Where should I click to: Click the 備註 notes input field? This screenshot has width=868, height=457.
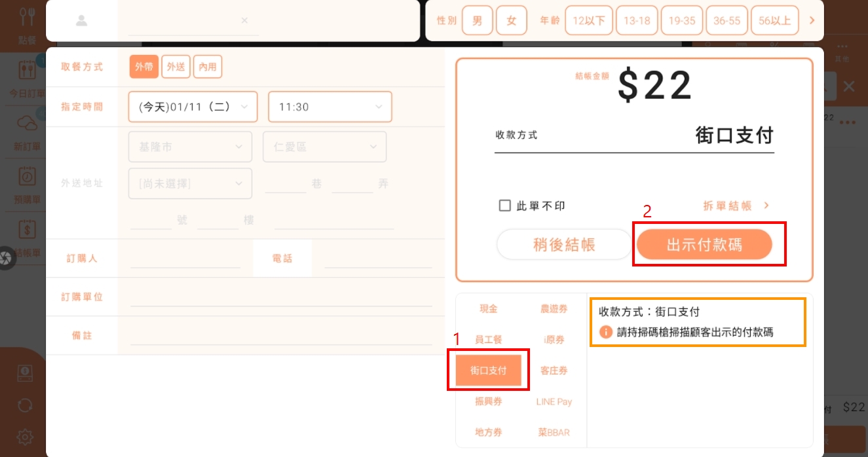coord(281,335)
